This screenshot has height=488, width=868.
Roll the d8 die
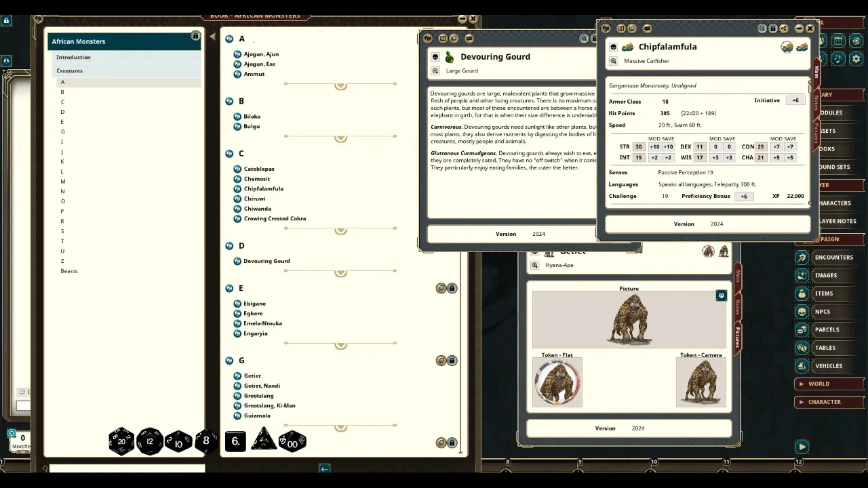coord(206,441)
